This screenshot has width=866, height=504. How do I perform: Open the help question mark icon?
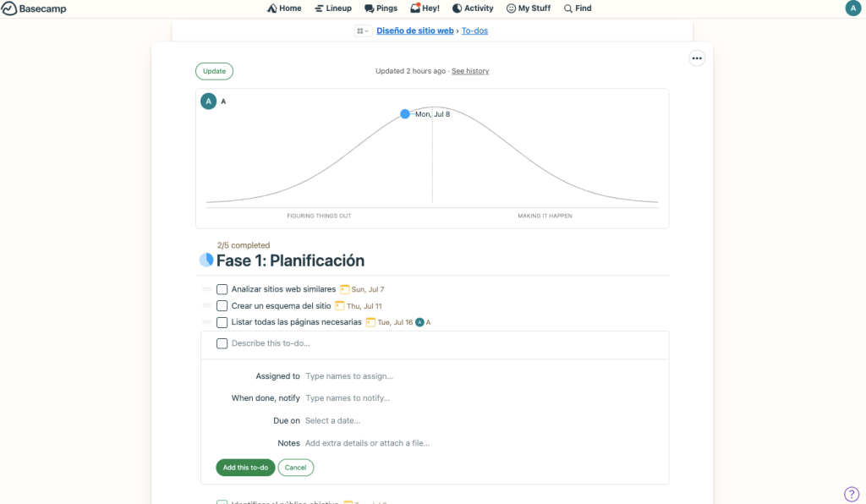[852, 494]
